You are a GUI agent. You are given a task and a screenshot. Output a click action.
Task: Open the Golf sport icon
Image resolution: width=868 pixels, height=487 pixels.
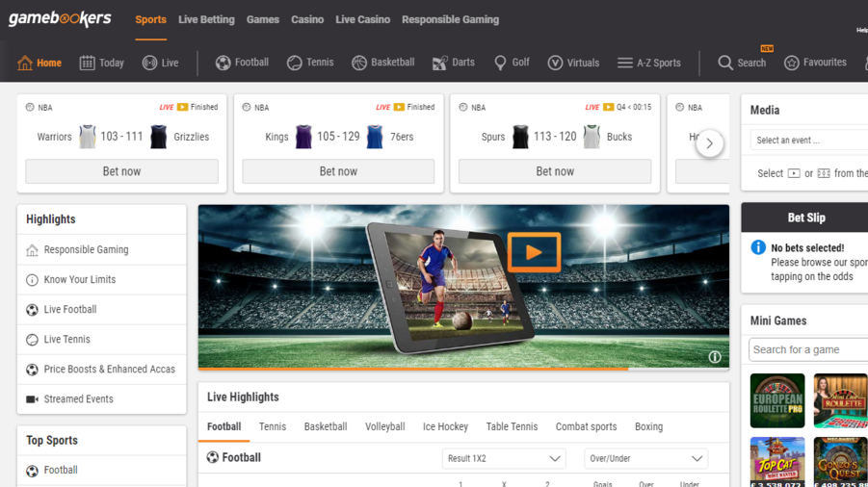click(500, 63)
